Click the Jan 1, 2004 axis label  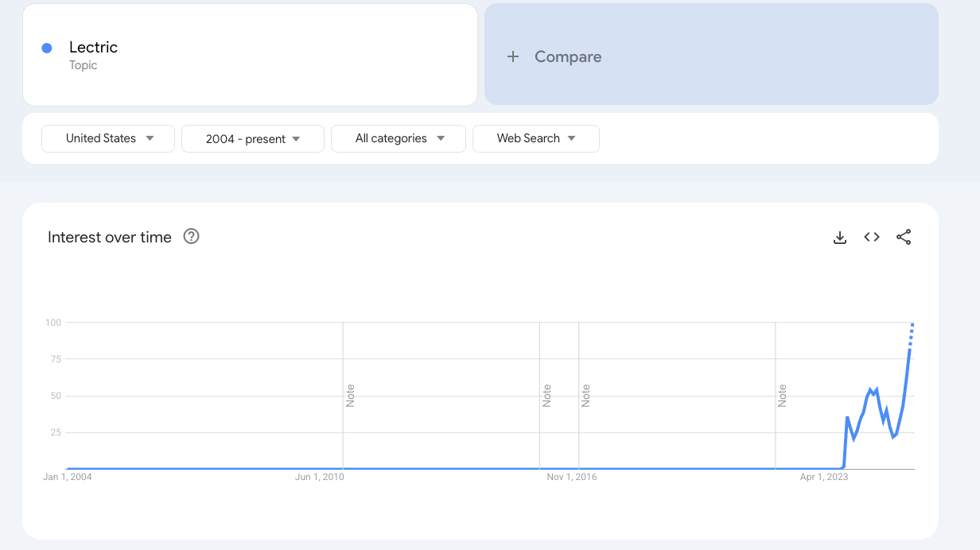point(68,477)
